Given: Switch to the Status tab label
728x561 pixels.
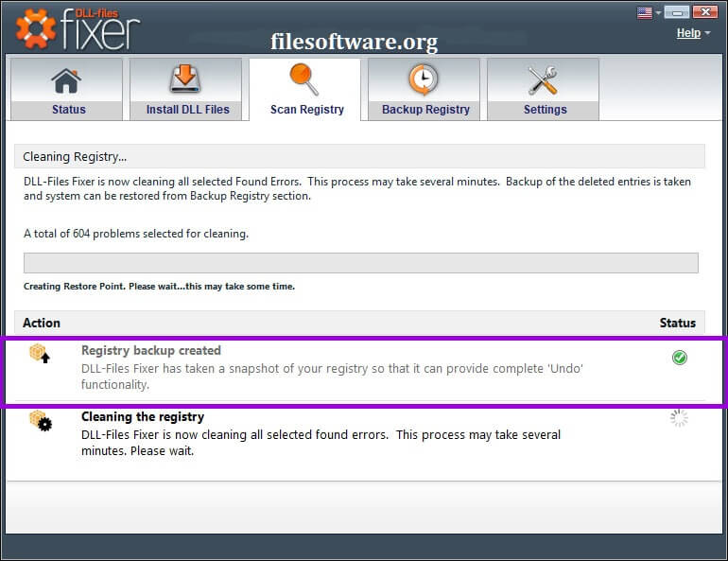Looking at the screenshot, I should pyautogui.click(x=69, y=110).
